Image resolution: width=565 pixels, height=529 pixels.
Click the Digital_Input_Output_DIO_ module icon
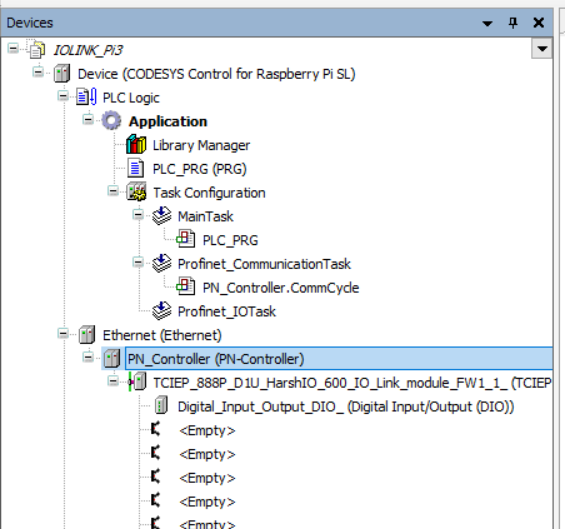[161, 406]
